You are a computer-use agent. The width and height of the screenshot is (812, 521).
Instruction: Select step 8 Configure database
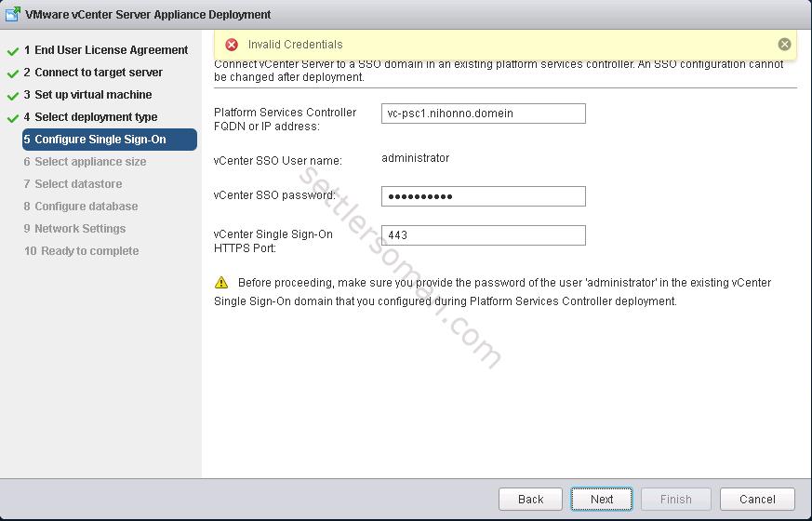tap(81, 207)
